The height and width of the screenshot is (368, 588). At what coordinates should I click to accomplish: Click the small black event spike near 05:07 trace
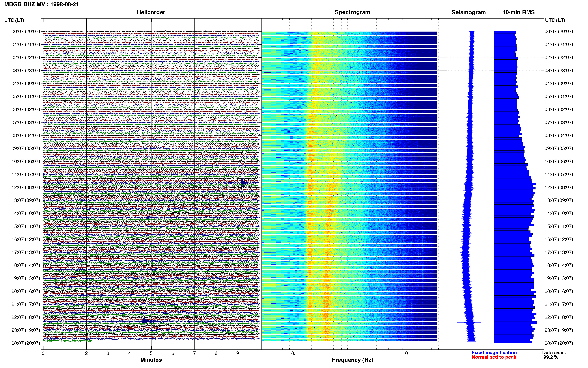tap(66, 100)
